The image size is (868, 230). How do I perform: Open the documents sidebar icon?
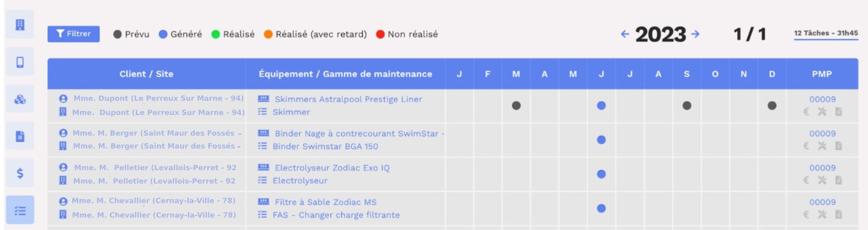pyautogui.click(x=20, y=136)
